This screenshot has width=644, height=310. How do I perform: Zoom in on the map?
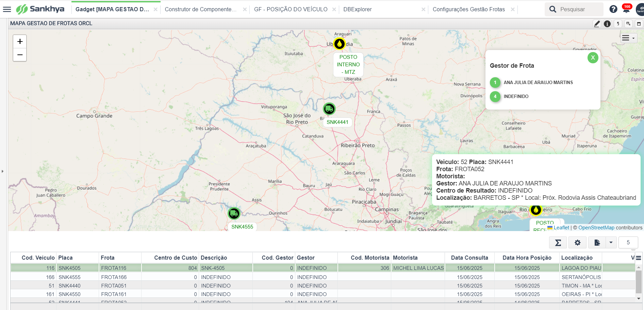[x=20, y=42]
